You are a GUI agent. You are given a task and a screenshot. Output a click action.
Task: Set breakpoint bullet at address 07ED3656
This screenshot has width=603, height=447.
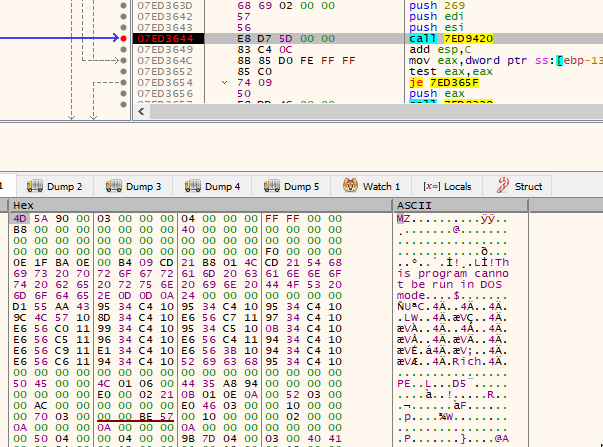click(x=123, y=93)
